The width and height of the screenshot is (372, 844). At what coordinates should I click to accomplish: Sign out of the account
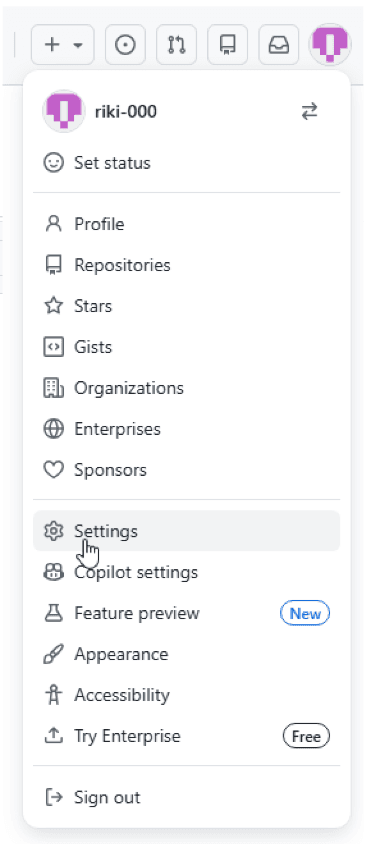[186, 797]
